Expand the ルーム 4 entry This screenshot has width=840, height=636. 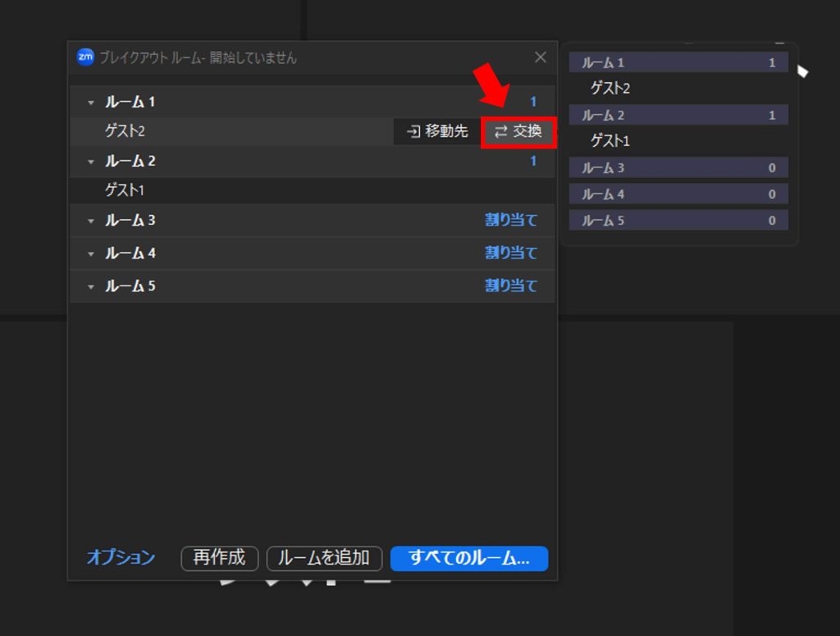pyautogui.click(x=90, y=253)
